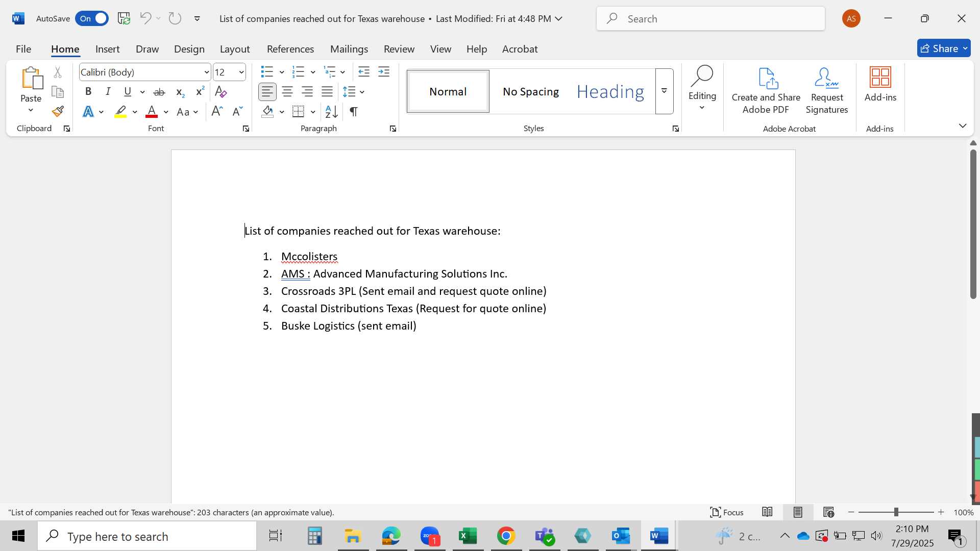Apply the No Spacing style

tap(531, 91)
